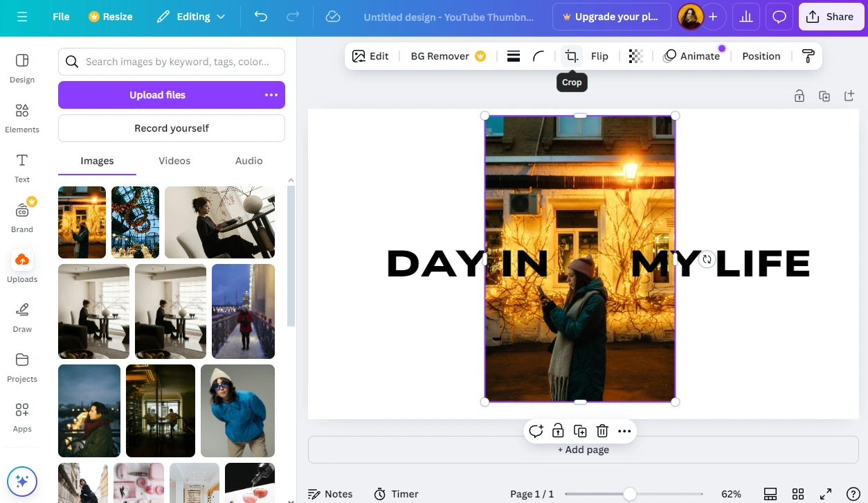This screenshot has height=503, width=868.
Task: Redo the last action
Action: 293,17
